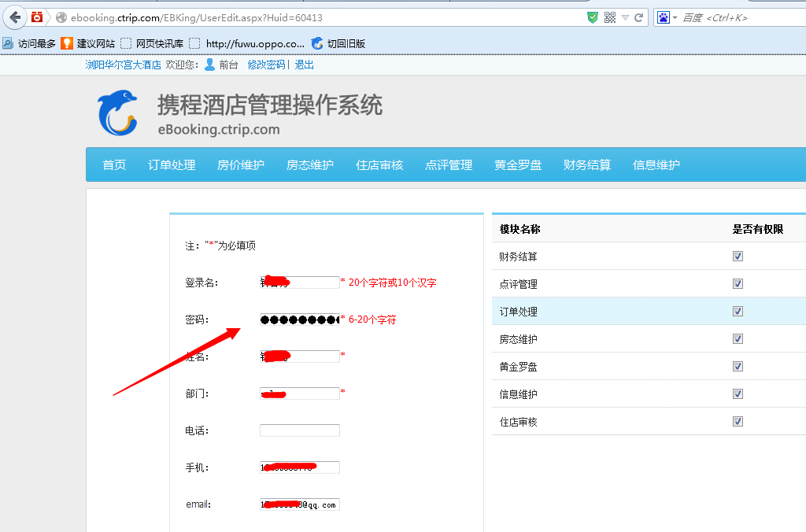Toggle the 财务结算 permission checkbox
Image resolution: width=806 pixels, height=532 pixels.
[738, 256]
